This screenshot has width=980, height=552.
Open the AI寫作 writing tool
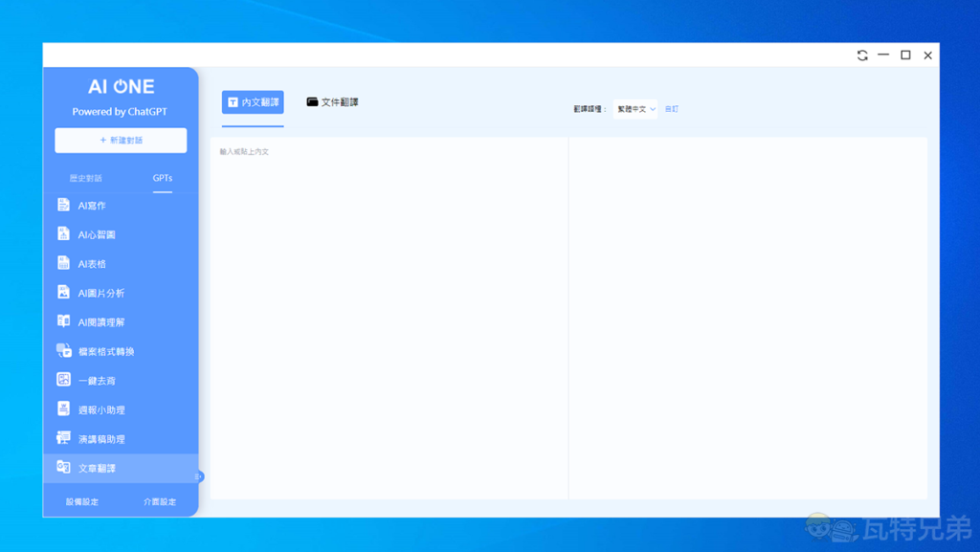point(92,206)
